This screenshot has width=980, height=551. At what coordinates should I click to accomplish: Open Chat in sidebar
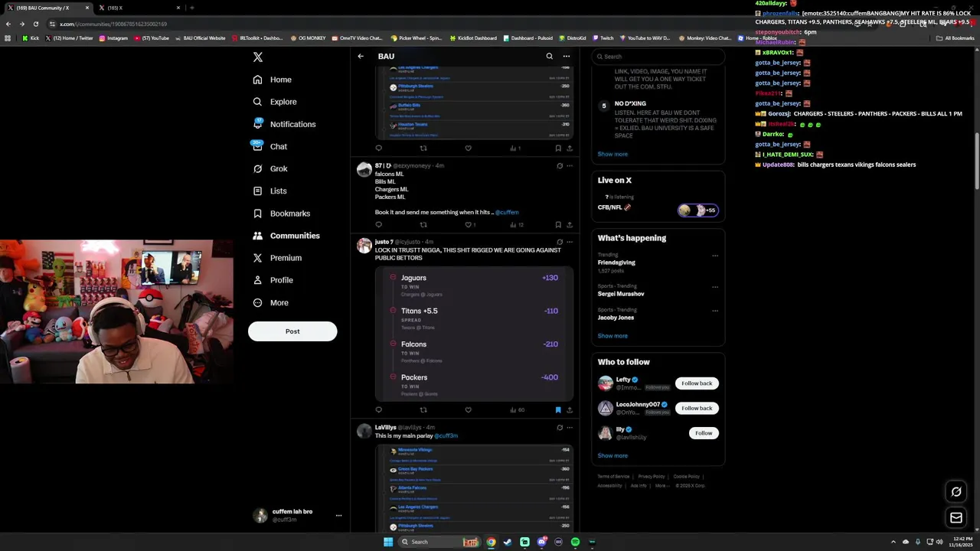[x=269, y=146]
